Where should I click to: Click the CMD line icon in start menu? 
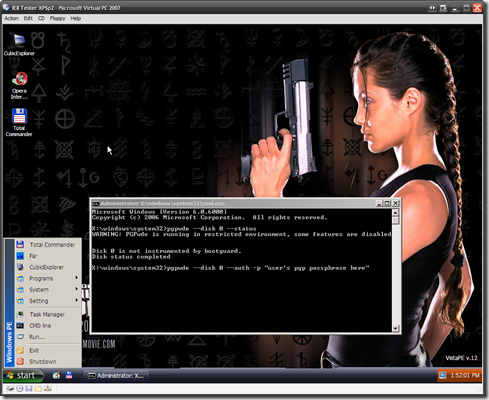tap(20, 325)
